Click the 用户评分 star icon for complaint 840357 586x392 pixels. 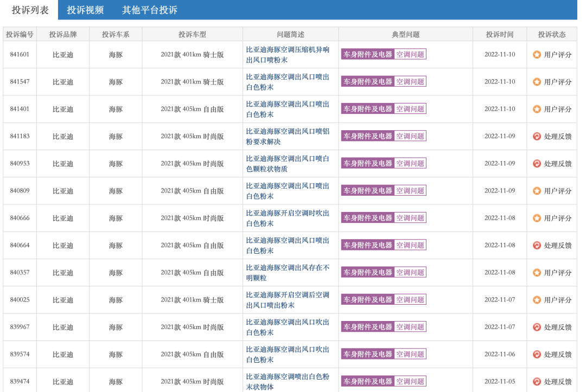tap(537, 273)
